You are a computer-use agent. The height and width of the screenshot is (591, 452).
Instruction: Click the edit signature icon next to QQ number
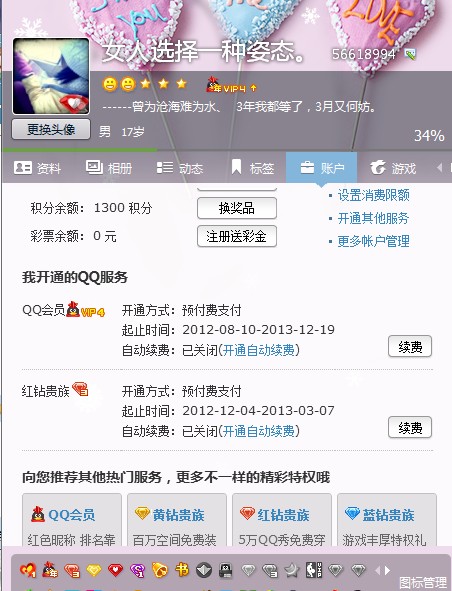410,54
